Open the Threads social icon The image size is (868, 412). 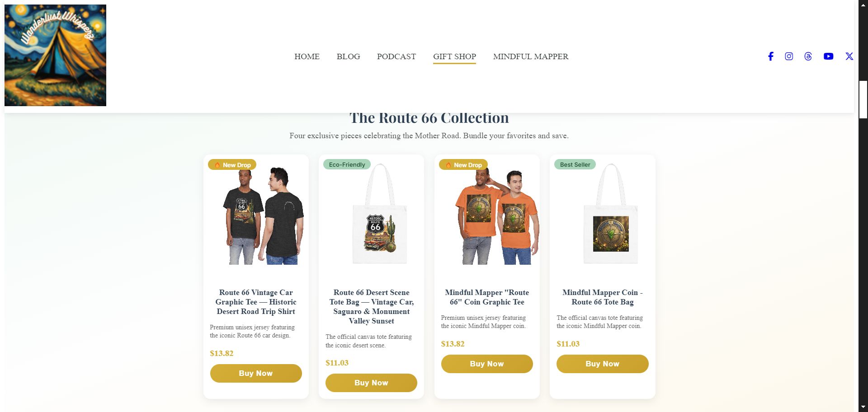tap(808, 56)
